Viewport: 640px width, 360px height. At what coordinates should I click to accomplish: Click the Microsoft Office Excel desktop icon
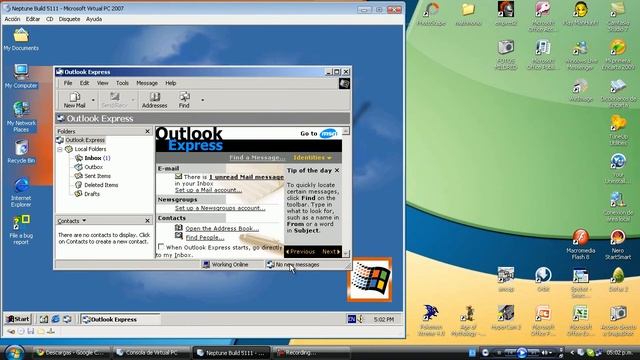tap(580, 313)
